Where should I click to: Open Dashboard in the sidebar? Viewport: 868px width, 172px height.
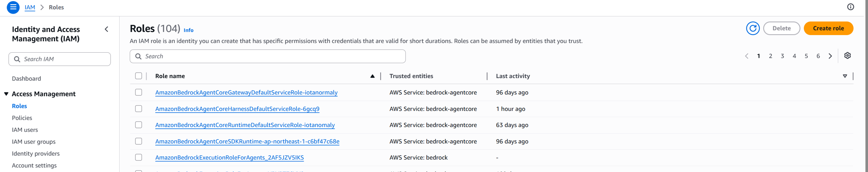tap(26, 79)
